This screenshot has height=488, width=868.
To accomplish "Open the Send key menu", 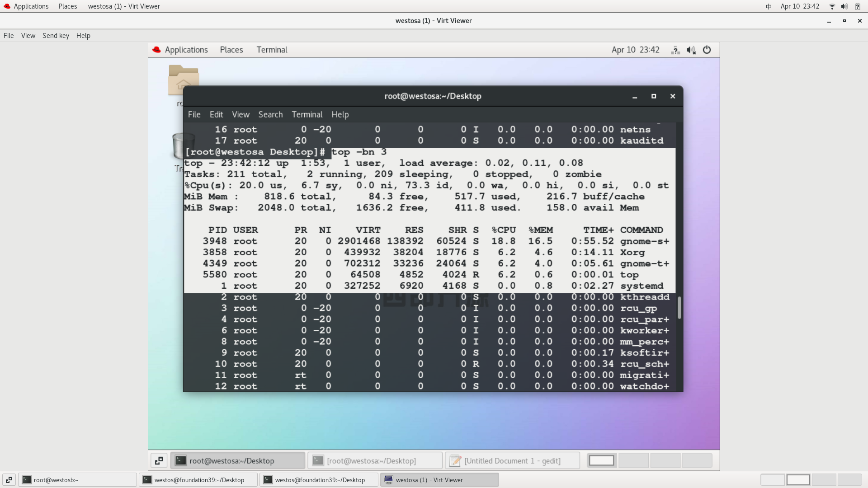I will click(x=56, y=36).
